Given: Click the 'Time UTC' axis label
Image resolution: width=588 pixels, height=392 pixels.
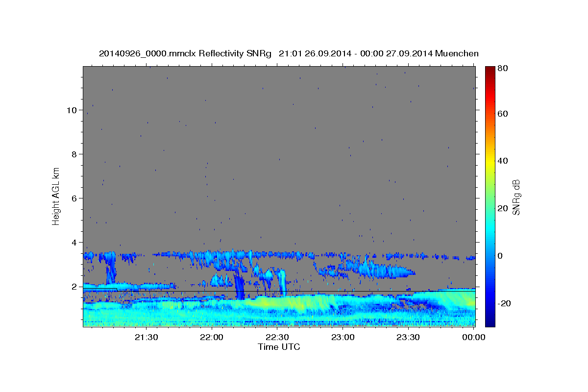Looking at the screenshot, I should point(279,347).
